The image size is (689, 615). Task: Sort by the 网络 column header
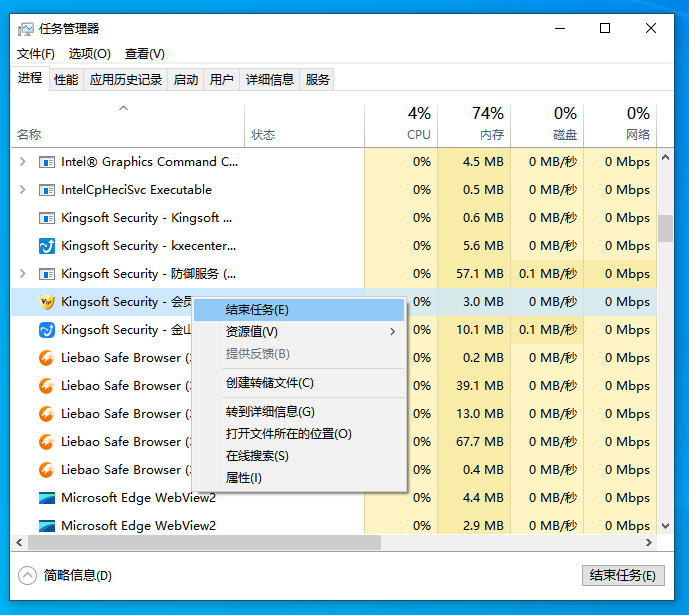[x=620, y=125]
